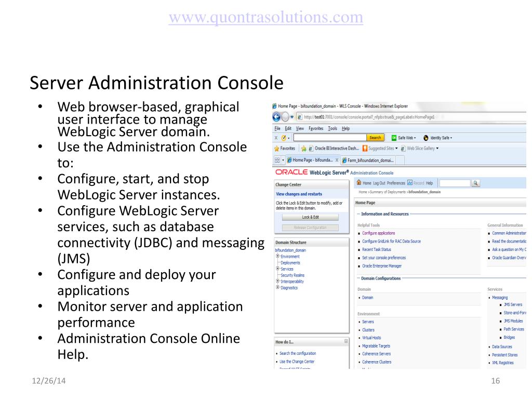
Task: Click the bifoundation_domain tree root
Action: 290,250
